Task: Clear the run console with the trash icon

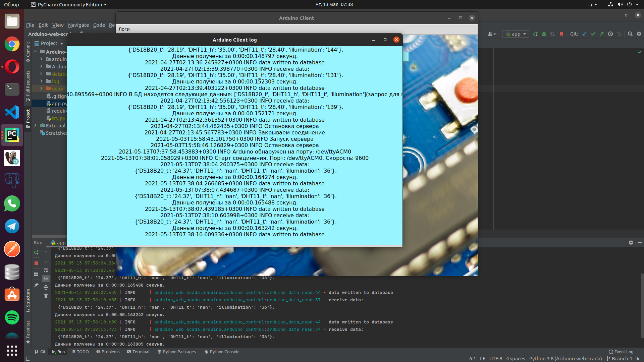Action: coord(46,296)
